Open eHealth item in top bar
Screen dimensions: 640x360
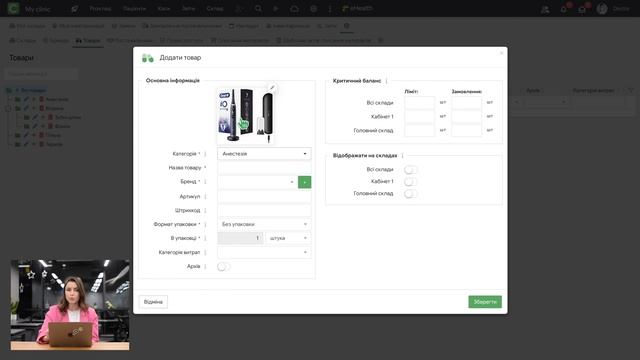coord(357,9)
